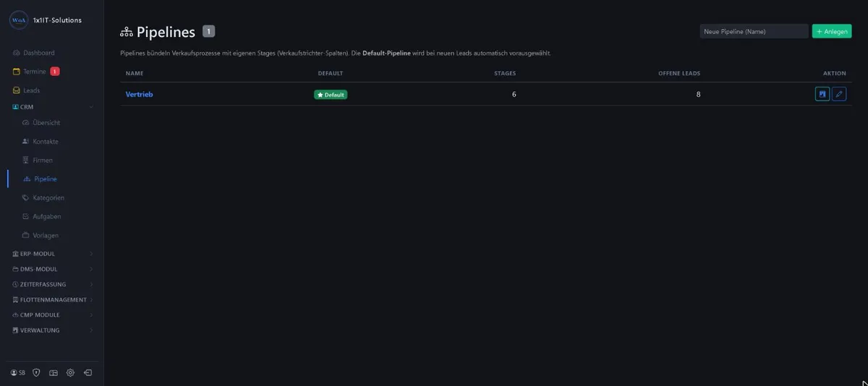Click the AKTION column header
Image resolution: width=868 pixels, height=386 pixels.
coord(835,73)
